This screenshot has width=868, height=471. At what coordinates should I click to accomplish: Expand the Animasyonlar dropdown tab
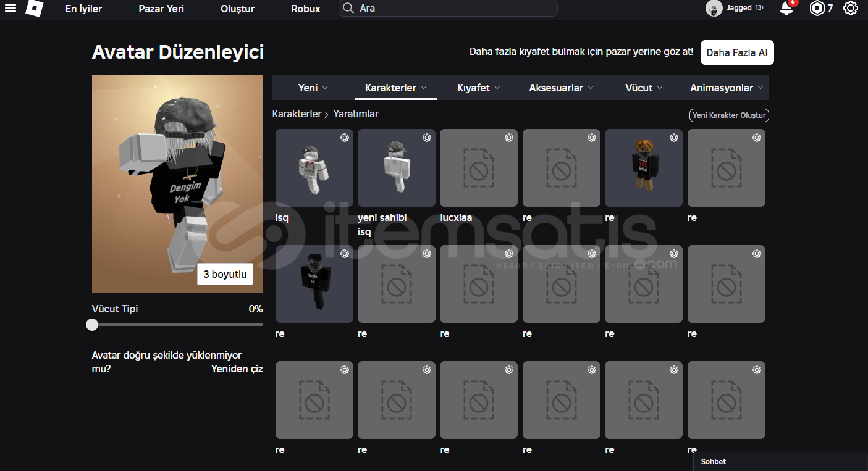pyautogui.click(x=727, y=88)
